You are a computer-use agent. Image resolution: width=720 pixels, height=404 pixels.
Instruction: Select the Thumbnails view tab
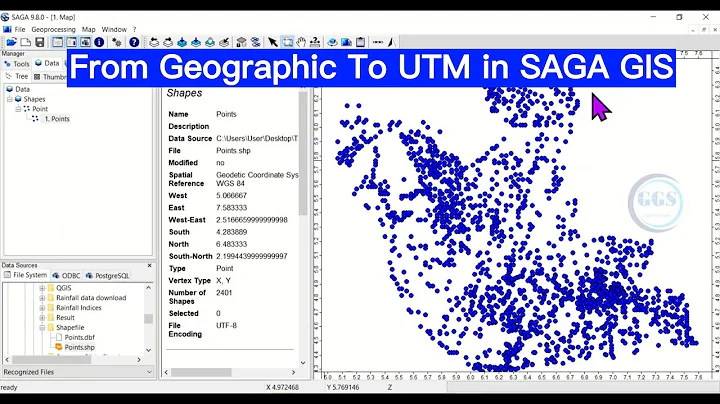(x=50, y=77)
